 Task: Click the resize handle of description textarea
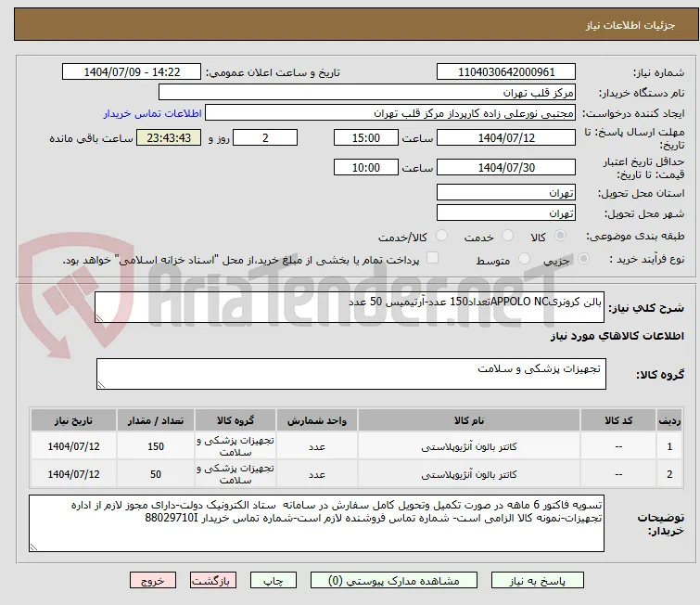[99, 318]
